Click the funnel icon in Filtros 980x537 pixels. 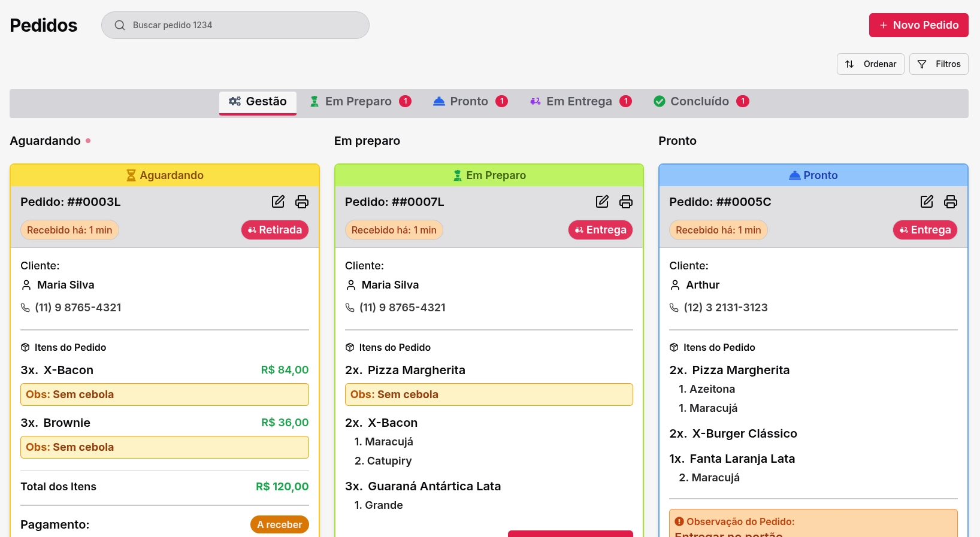(922, 64)
